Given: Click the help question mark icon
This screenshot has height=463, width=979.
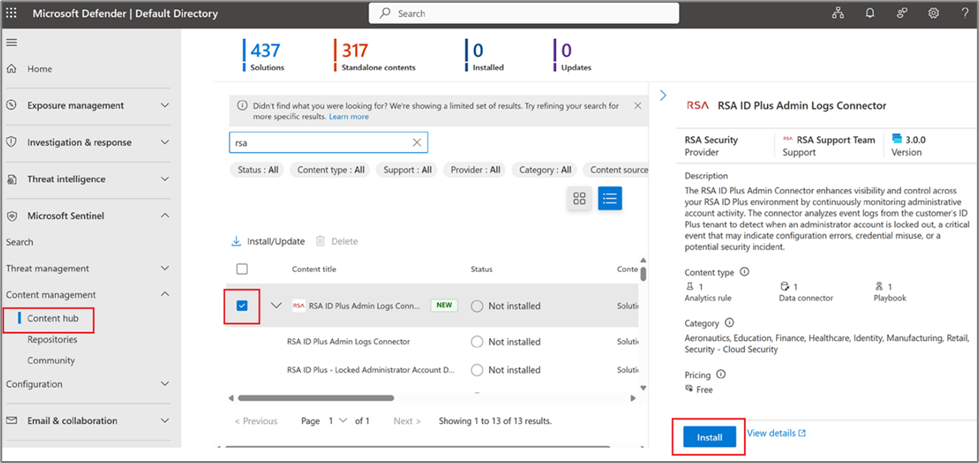Looking at the screenshot, I should (x=964, y=13).
